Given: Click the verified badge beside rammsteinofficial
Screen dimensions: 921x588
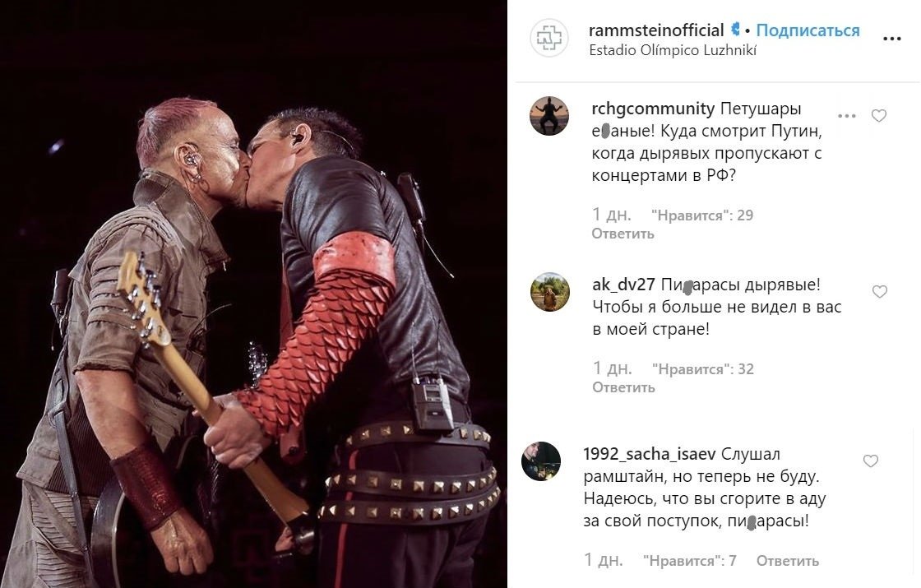Looking at the screenshot, I should [735, 29].
